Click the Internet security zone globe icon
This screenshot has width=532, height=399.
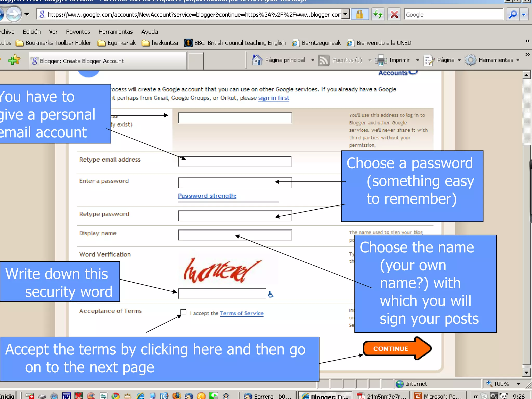click(x=400, y=384)
